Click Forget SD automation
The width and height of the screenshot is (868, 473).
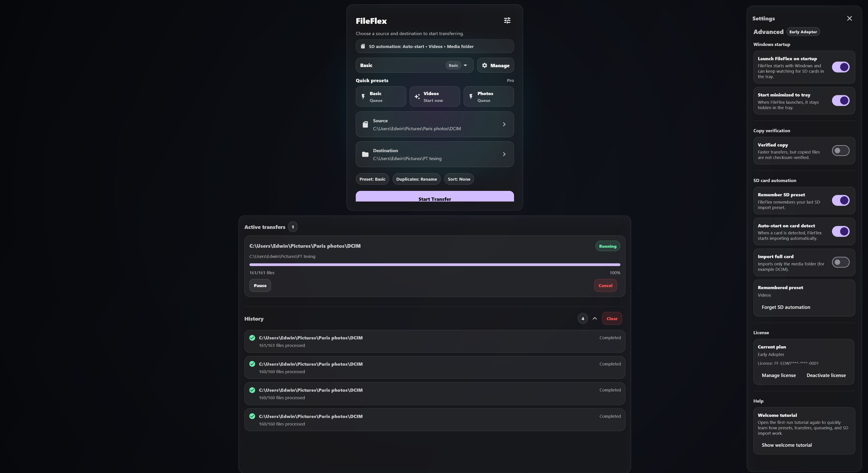tap(786, 307)
